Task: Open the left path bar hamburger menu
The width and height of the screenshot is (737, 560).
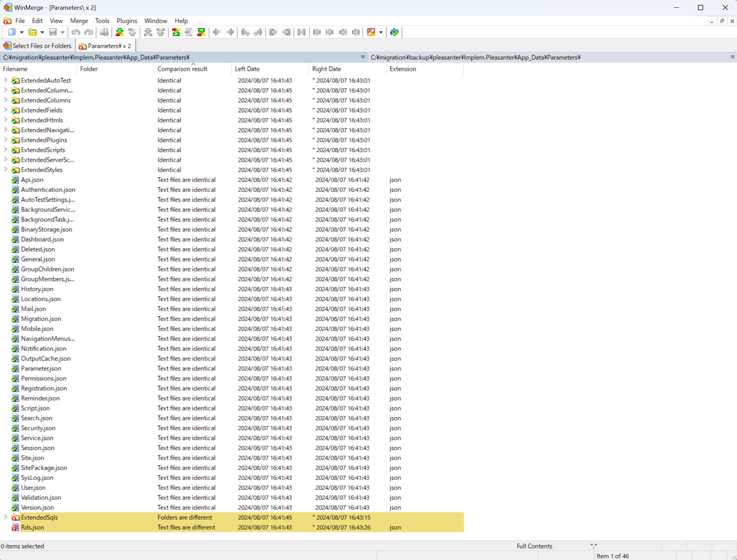Action: click(x=363, y=57)
